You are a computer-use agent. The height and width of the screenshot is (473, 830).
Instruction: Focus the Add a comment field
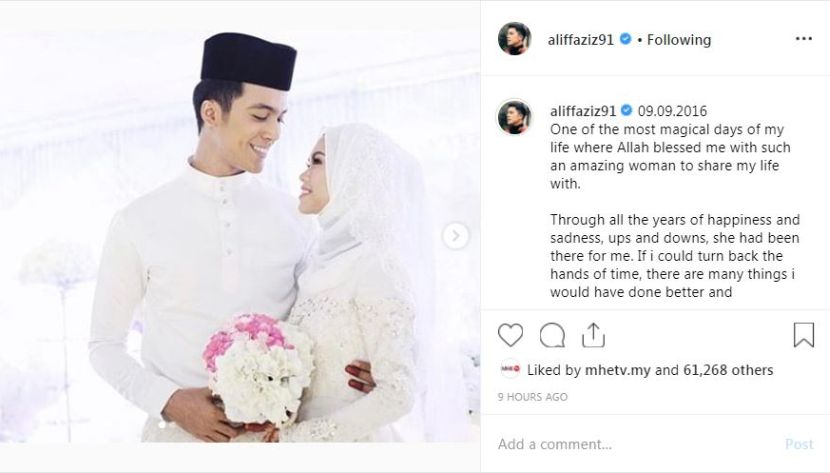coord(635,444)
